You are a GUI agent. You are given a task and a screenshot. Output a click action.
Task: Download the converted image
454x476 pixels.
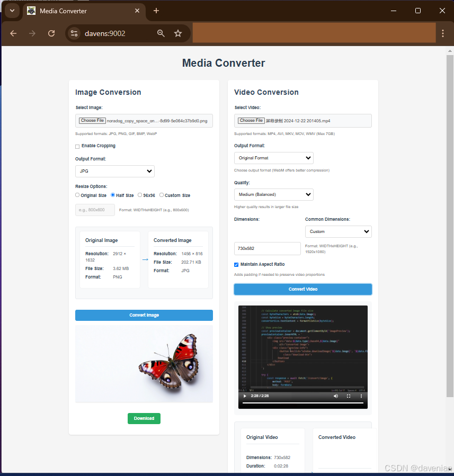[x=144, y=418]
